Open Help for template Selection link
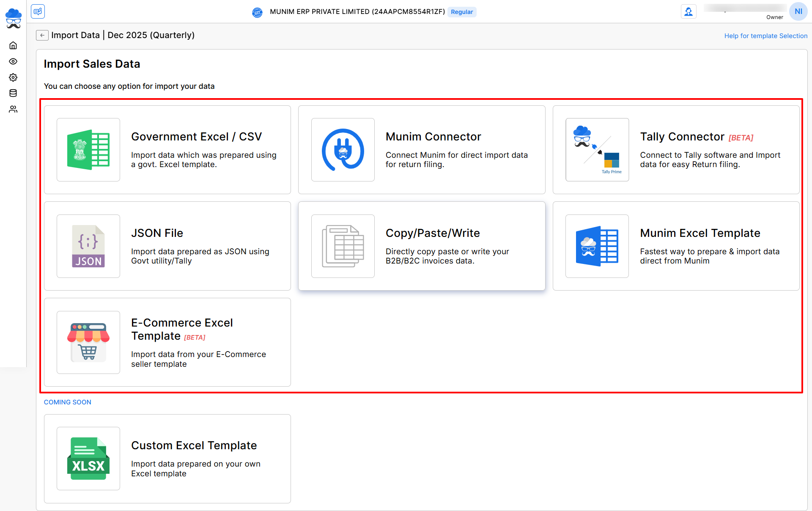812x511 pixels. pos(765,36)
